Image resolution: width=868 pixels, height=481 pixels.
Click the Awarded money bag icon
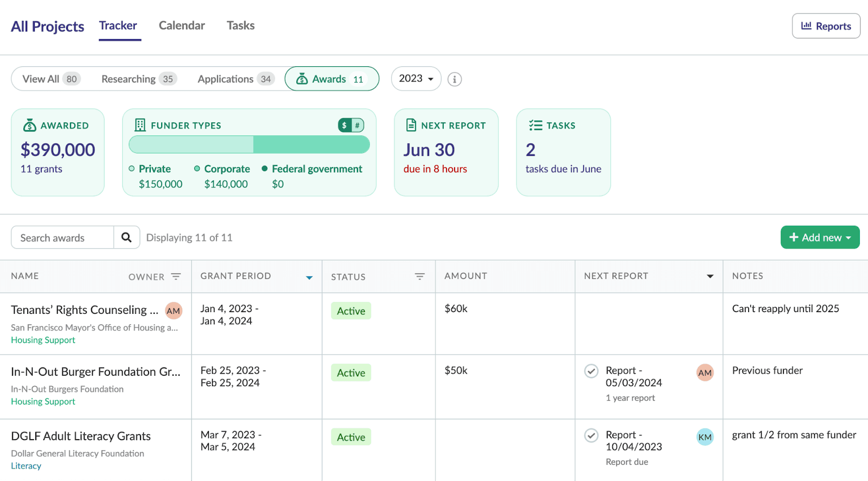[x=29, y=125]
